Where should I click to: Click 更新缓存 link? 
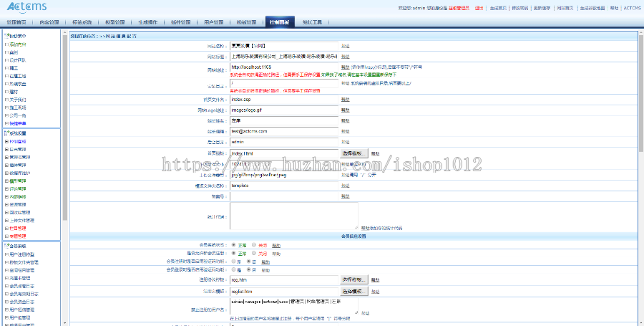pyautogui.click(x=542, y=8)
